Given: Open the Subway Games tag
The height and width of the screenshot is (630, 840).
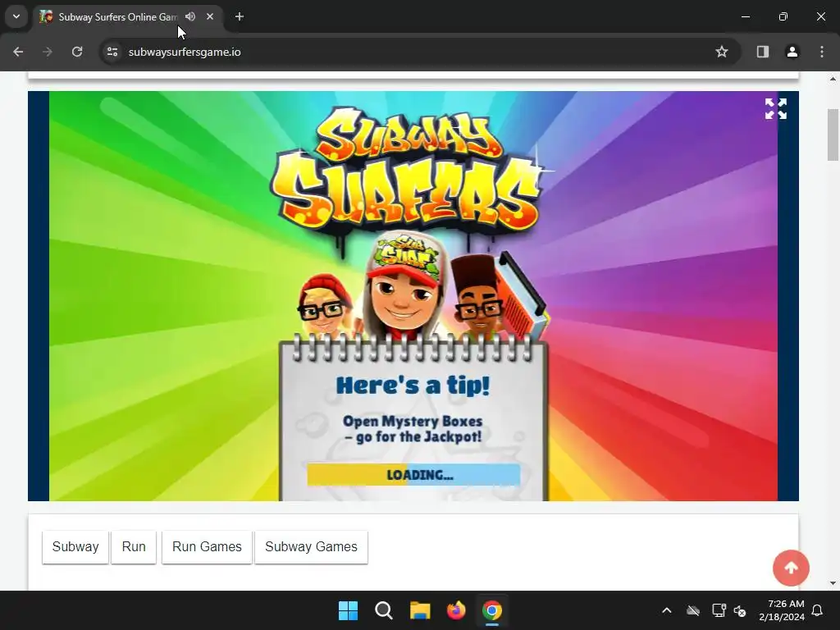Looking at the screenshot, I should tap(311, 547).
